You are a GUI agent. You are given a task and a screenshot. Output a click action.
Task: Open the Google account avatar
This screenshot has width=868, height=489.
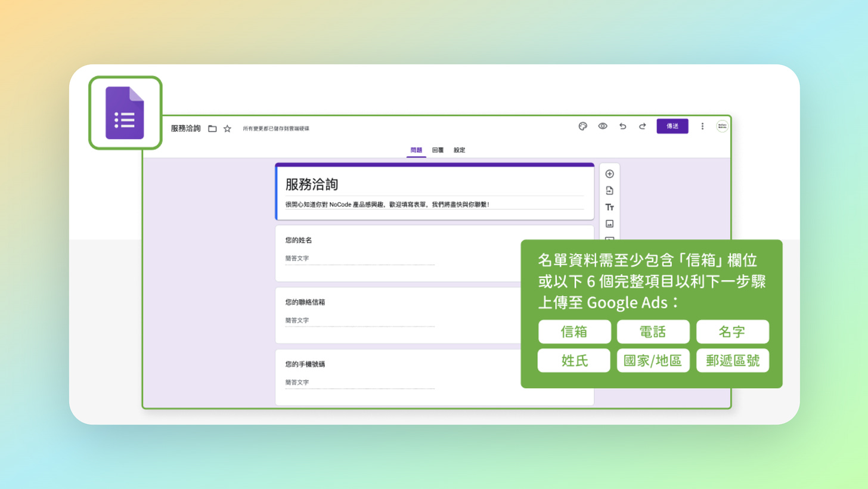pyautogui.click(x=722, y=126)
